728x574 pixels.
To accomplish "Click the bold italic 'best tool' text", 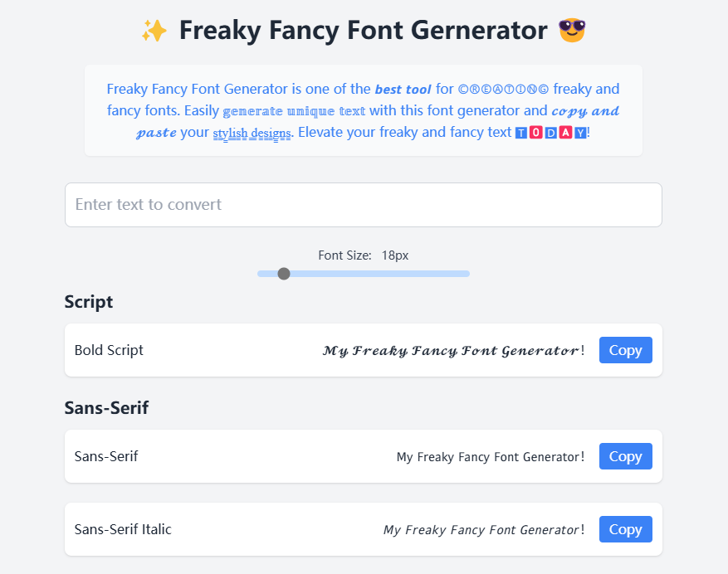I will pos(403,90).
